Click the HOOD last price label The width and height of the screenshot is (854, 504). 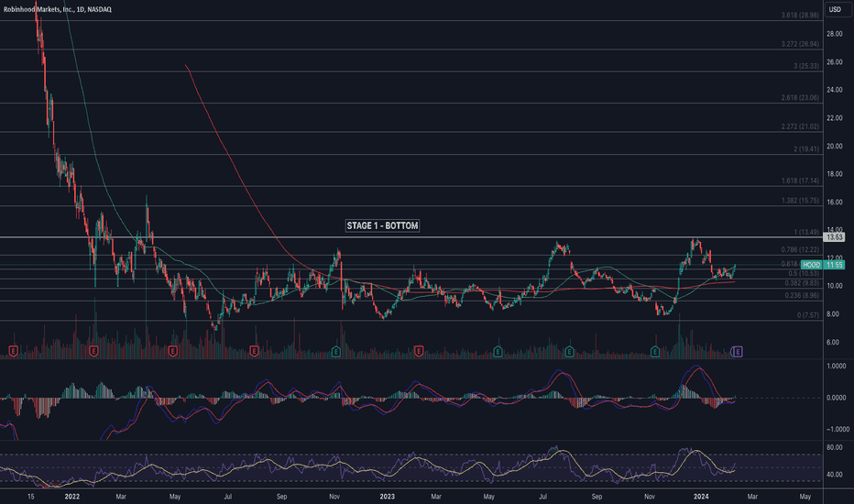[823, 265]
